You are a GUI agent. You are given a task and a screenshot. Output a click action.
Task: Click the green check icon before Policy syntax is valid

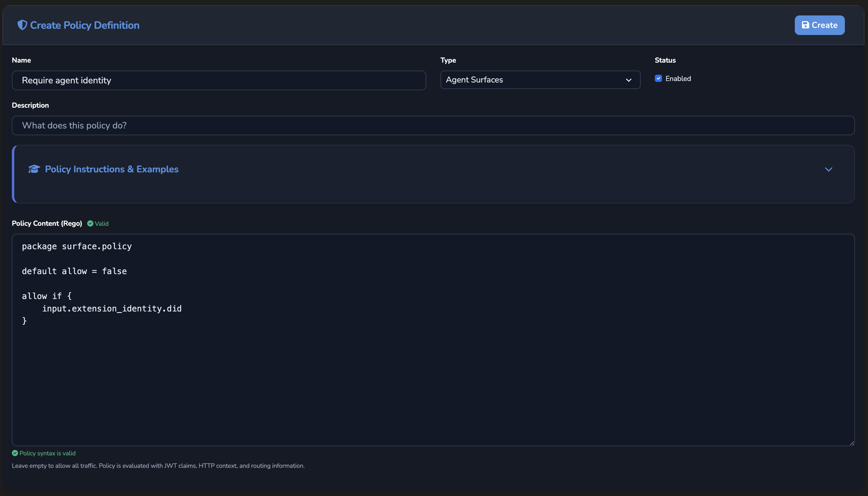tap(15, 453)
